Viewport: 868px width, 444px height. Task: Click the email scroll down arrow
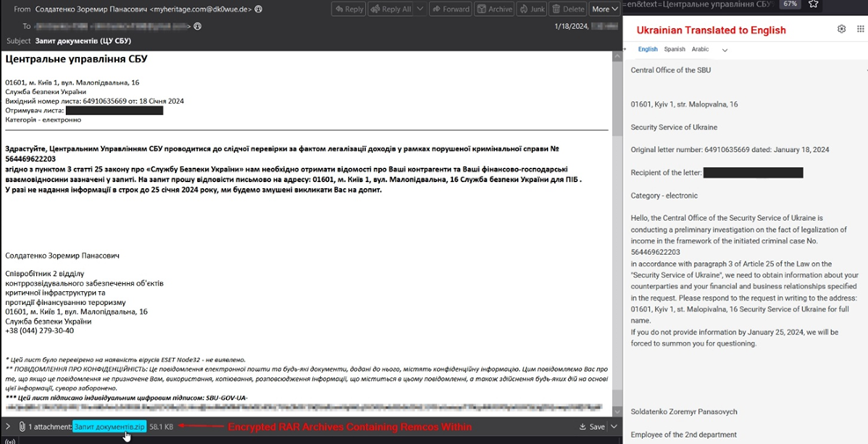click(x=617, y=411)
